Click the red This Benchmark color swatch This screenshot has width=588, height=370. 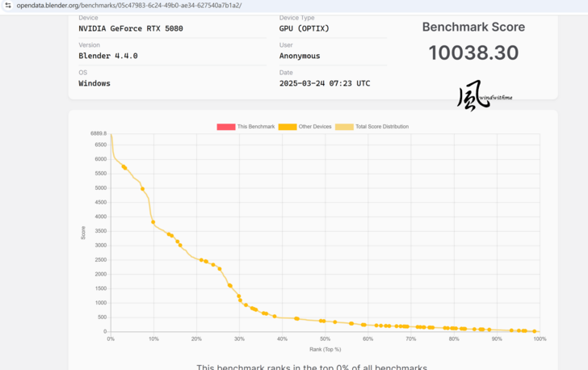point(226,127)
